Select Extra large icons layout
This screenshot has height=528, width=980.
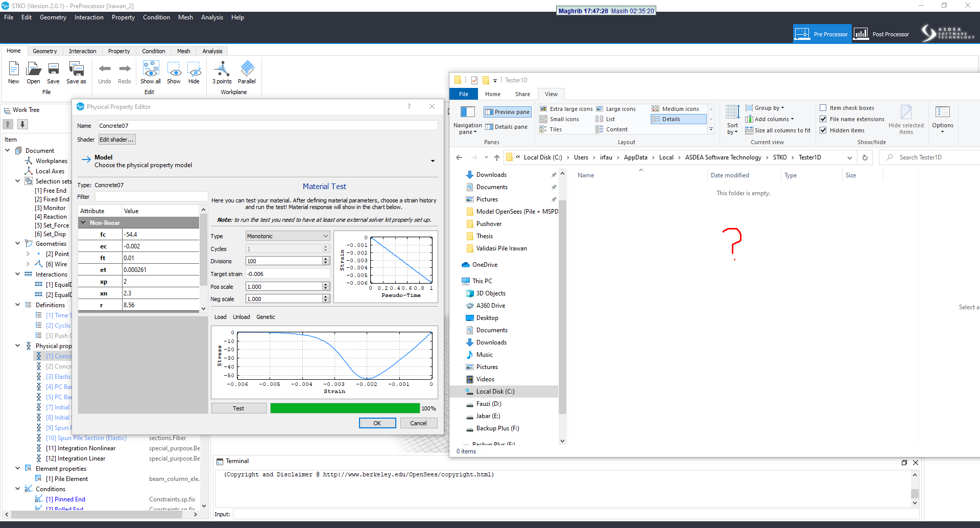pos(566,109)
